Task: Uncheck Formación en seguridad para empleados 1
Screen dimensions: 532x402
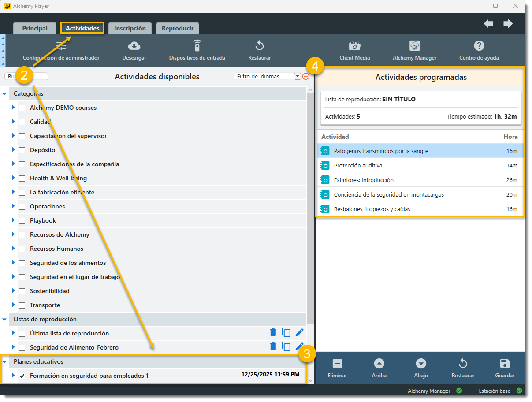Action: (22, 376)
